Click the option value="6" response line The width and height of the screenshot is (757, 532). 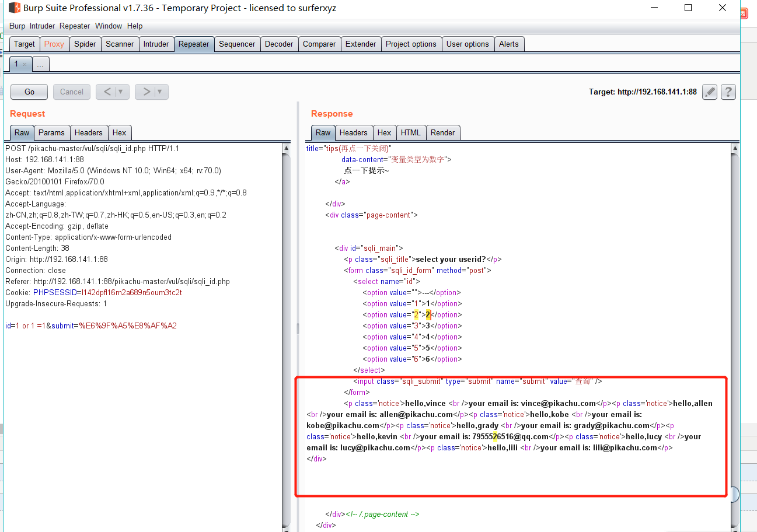coord(412,359)
